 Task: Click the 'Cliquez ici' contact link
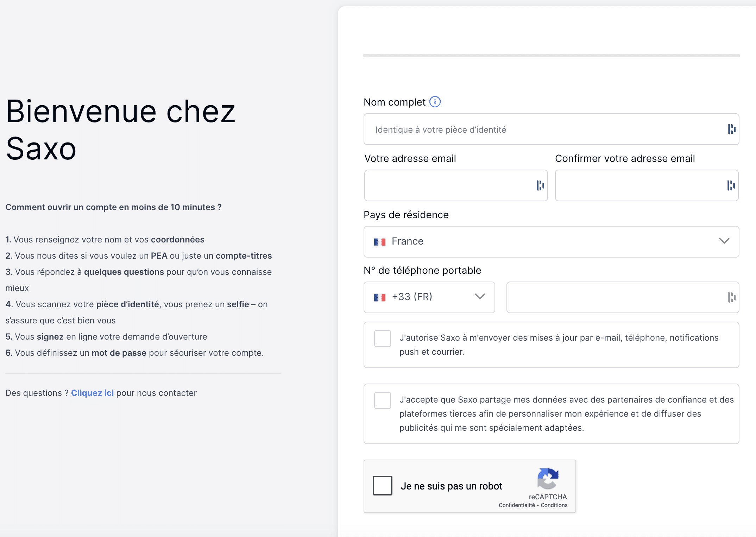92,393
